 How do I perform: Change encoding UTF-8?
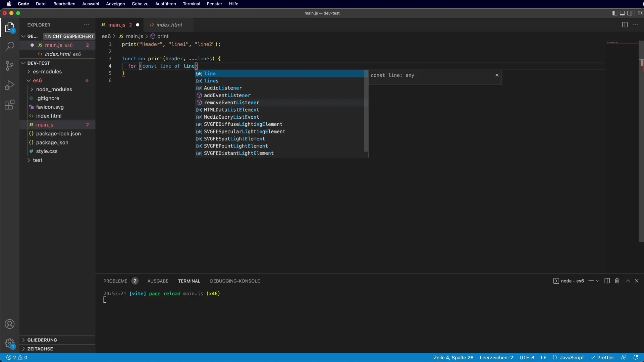tap(527, 358)
